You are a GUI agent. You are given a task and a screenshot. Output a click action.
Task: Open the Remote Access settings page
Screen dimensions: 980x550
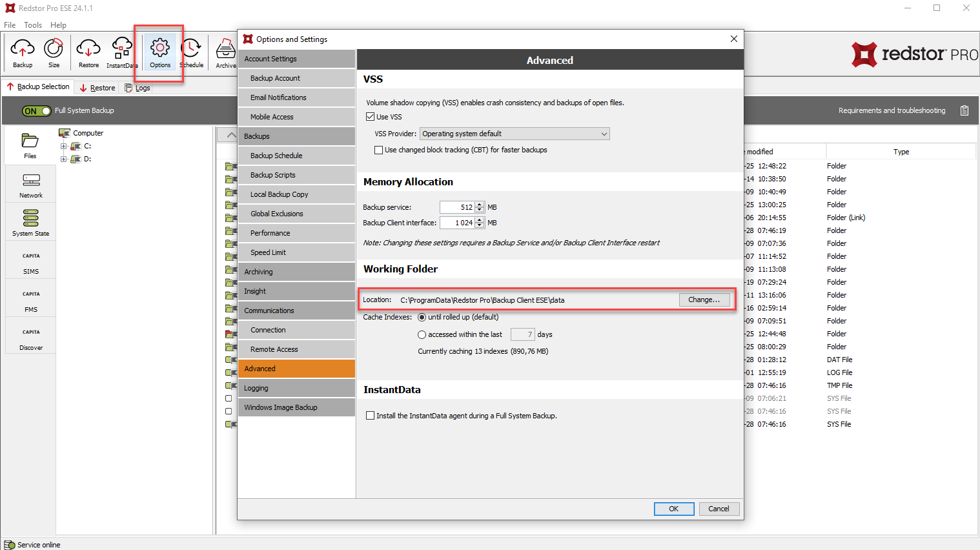click(x=296, y=349)
